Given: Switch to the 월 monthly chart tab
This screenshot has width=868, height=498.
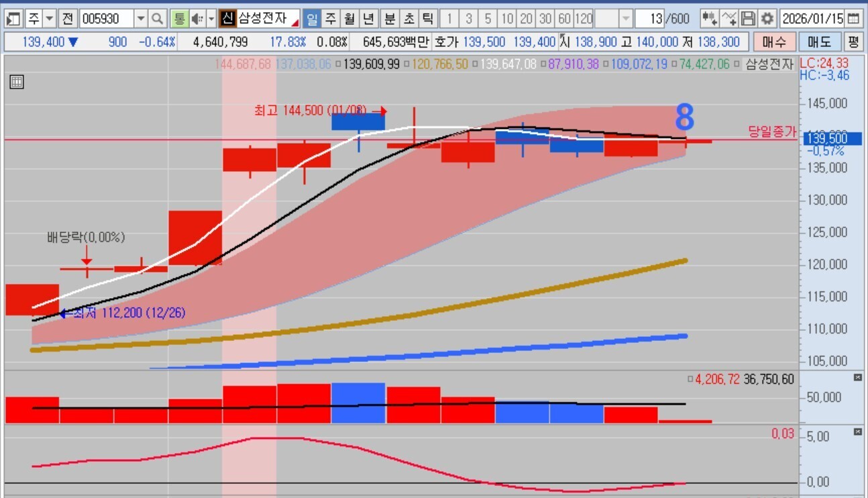Looking at the screenshot, I should pos(349,18).
